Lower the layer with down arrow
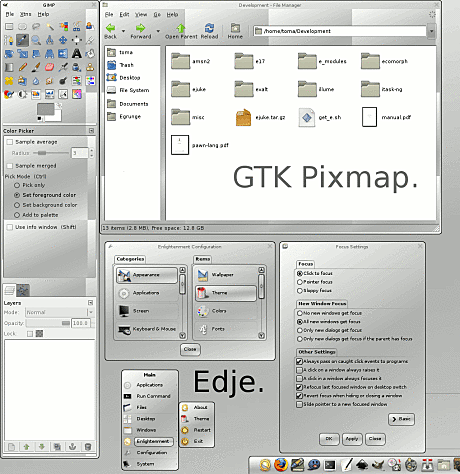 [x=42, y=447]
